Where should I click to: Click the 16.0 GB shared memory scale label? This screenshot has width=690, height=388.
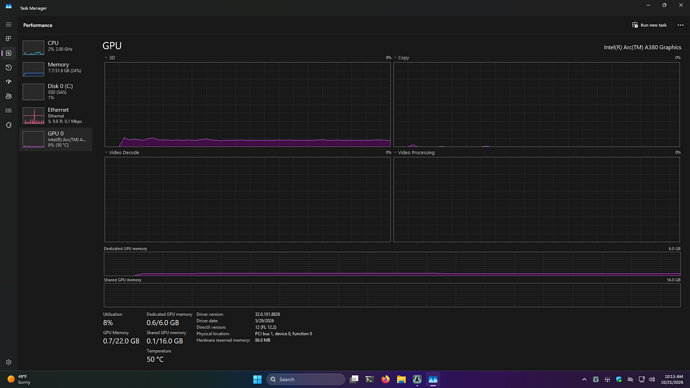click(673, 280)
